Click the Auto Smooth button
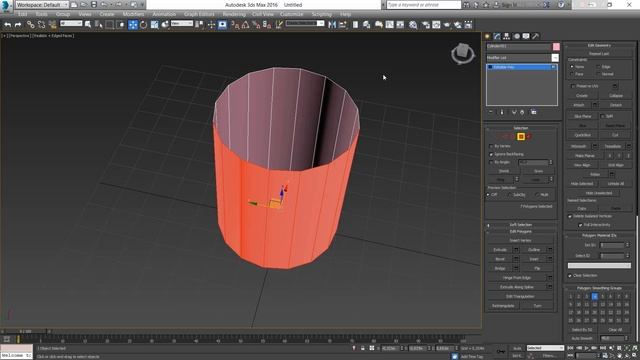640x360 pixels. pos(582,339)
